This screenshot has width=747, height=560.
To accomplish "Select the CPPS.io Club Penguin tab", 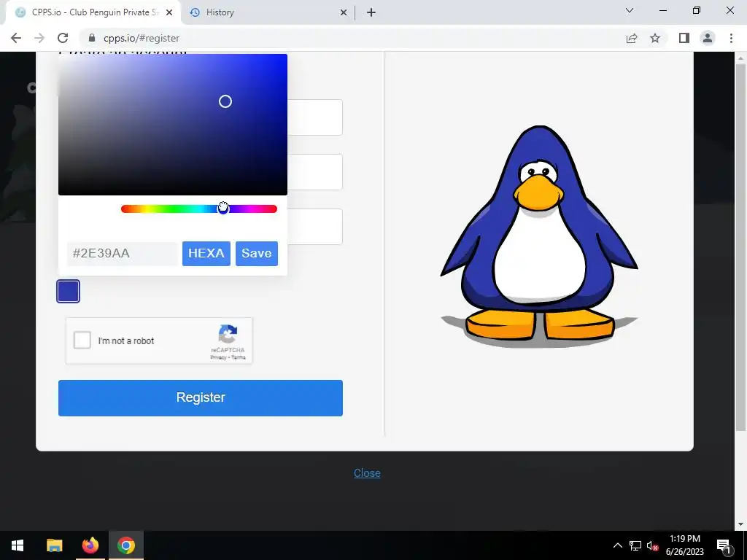I will pos(93,12).
